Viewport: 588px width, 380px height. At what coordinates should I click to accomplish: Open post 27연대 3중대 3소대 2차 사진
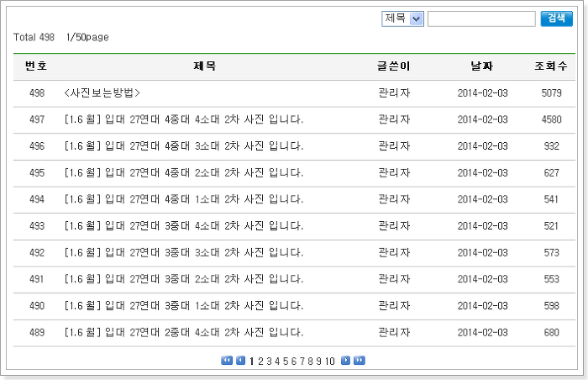pyautogui.click(x=184, y=252)
